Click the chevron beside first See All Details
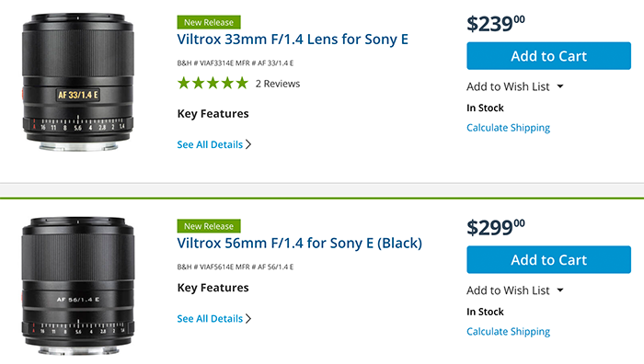 [x=248, y=144]
